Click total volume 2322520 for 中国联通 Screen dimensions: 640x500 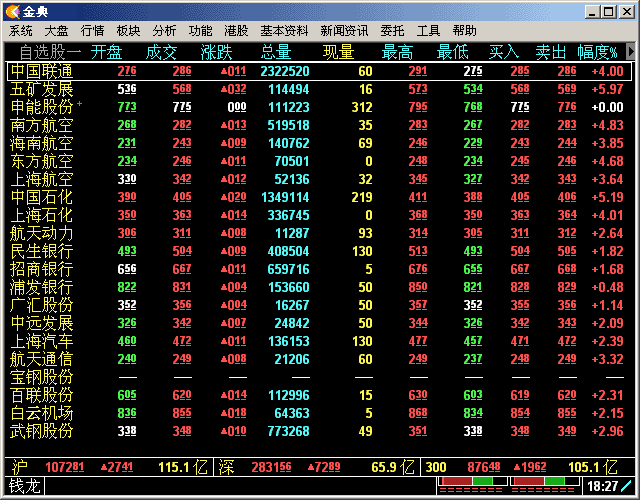point(285,71)
